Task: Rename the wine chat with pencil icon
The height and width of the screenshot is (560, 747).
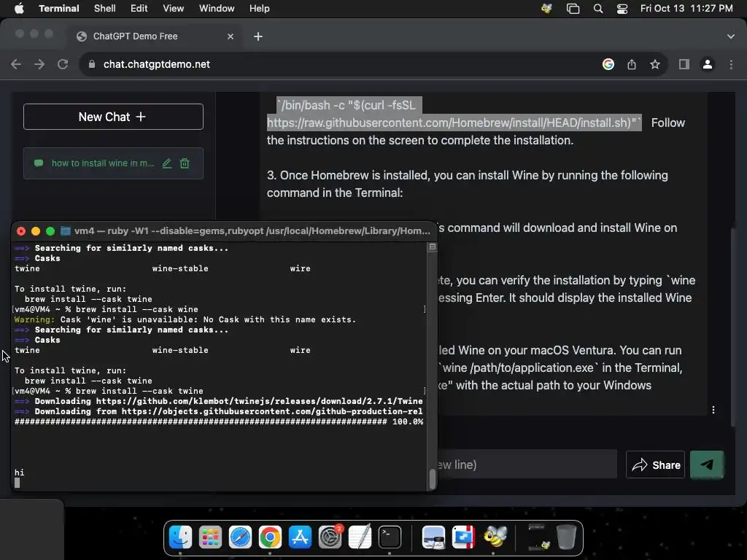Action: pyautogui.click(x=167, y=163)
